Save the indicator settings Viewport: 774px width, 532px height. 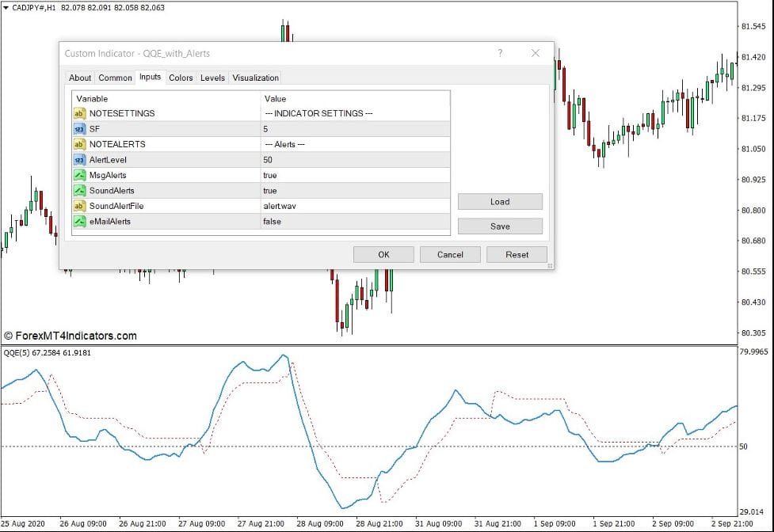pos(500,226)
